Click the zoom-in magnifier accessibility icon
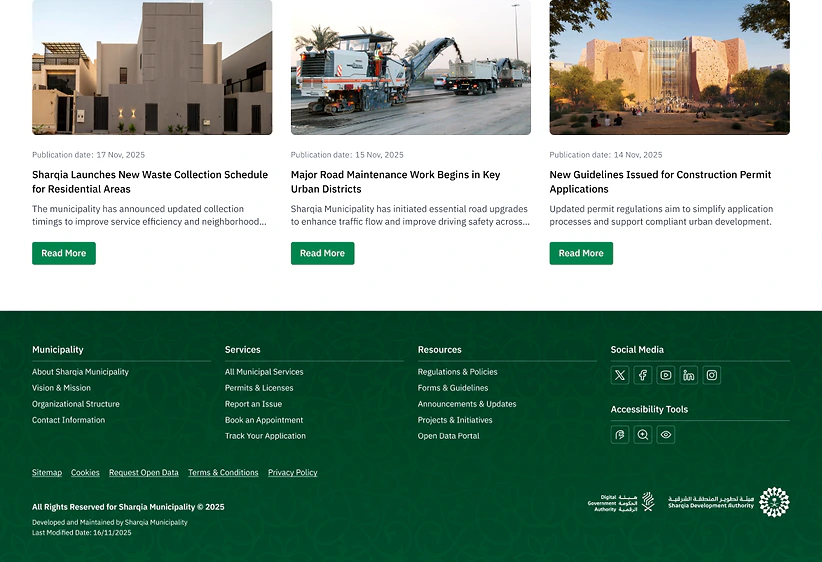822x562 pixels. (x=643, y=435)
